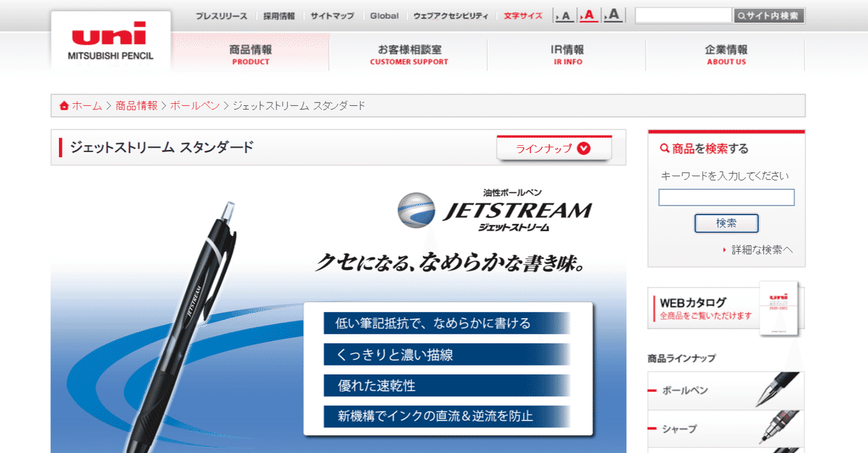Viewport: 868px width, 453px height.
Task: Click the 検索 button in product search
Action: point(726,223)
